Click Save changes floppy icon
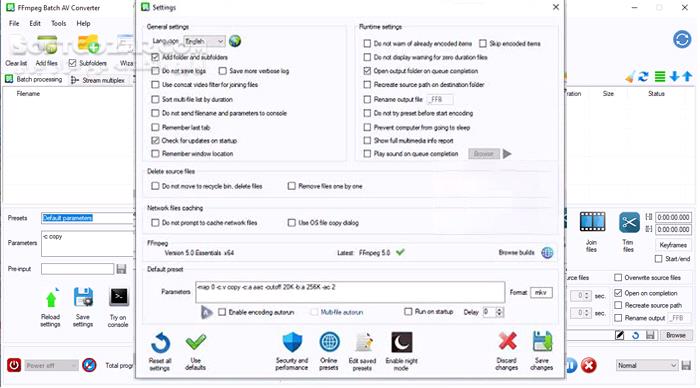This screenshot has height=388, width=700. [x=542, y=342]
